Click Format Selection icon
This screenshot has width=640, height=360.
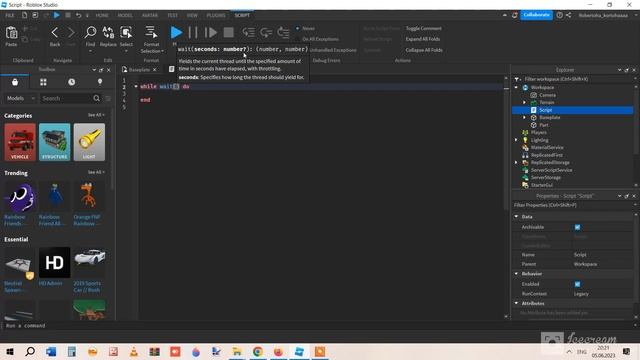151,32
